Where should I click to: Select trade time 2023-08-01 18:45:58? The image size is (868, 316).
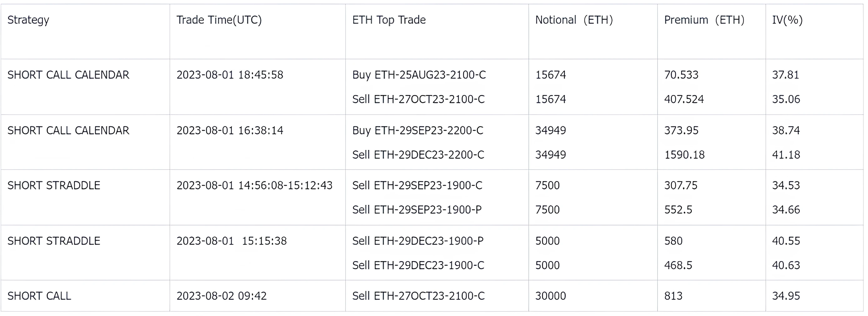pos(230,75)
